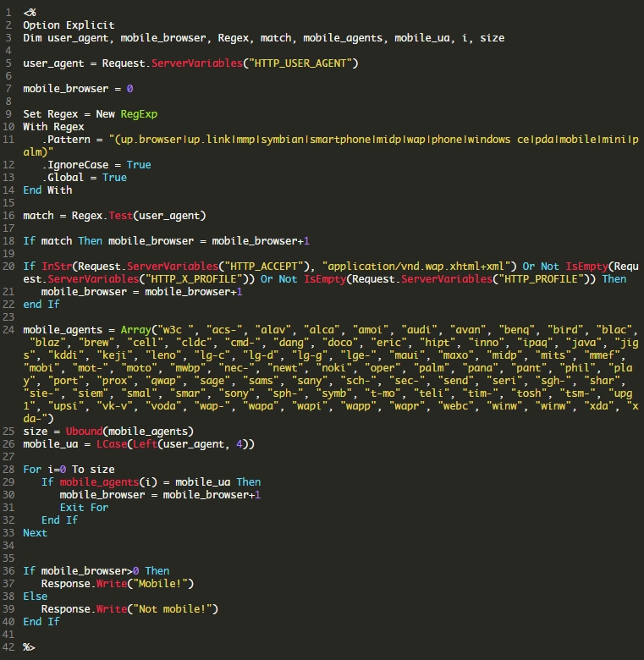Click the Else keyword on line 38
644x660 pixels.
pos(35,597)
